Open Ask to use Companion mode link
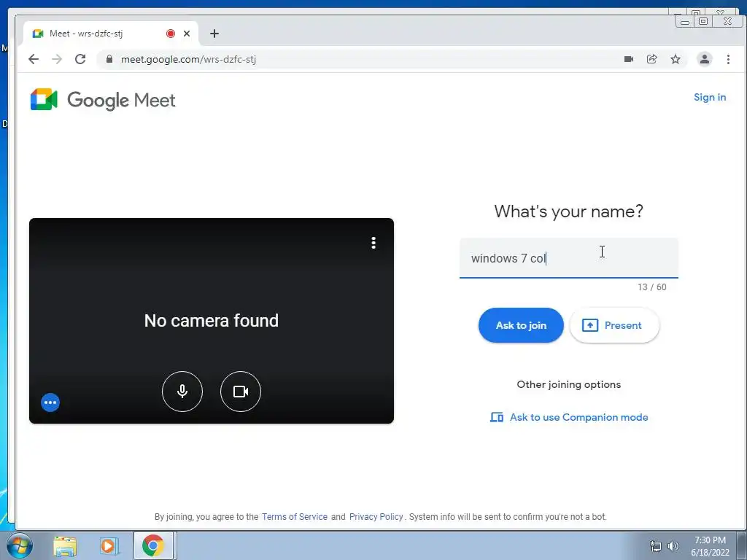The width and height of the screenshot is (747, 560). [569, 417]
